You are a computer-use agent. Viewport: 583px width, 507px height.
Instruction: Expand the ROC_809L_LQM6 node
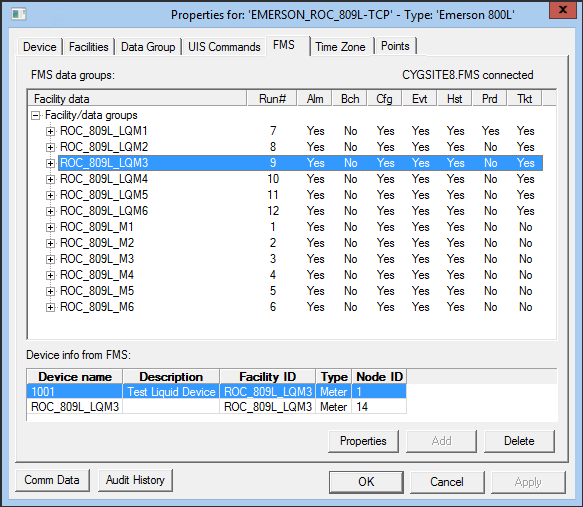(x=50, y=211)
